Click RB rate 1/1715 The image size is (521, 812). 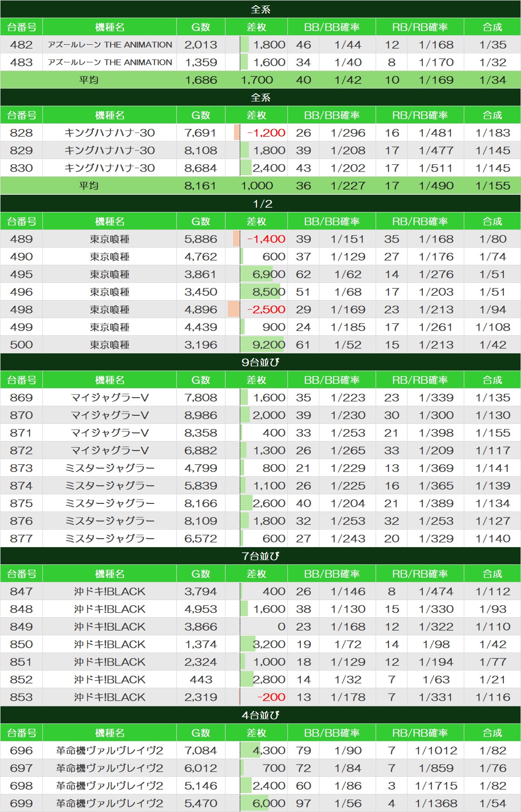coord(436,786)
